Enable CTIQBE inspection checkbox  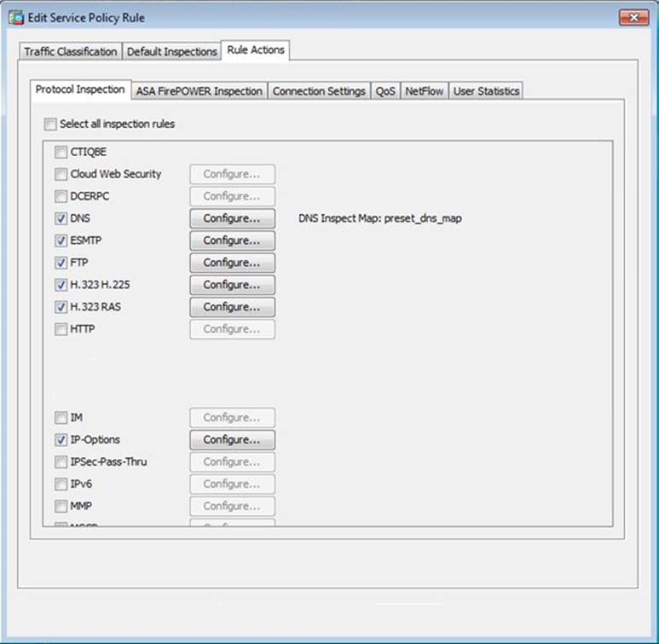pyautogui.click(x=61, y=153)
